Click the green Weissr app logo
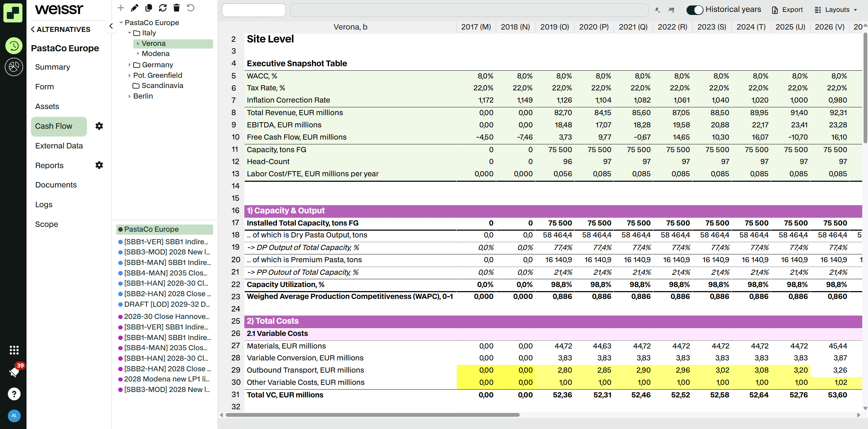The height and width of the screenshot is (429, 868). click(x=13, y=13)
